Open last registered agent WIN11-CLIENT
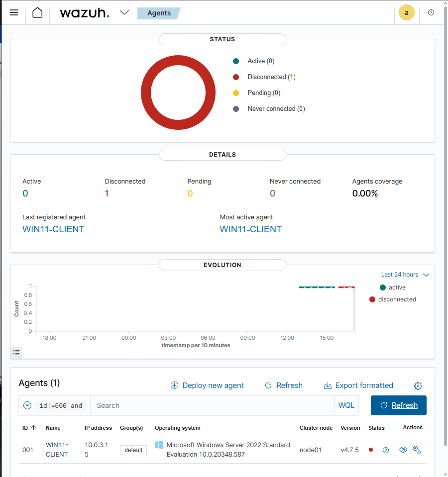 (x=53, y=229)
